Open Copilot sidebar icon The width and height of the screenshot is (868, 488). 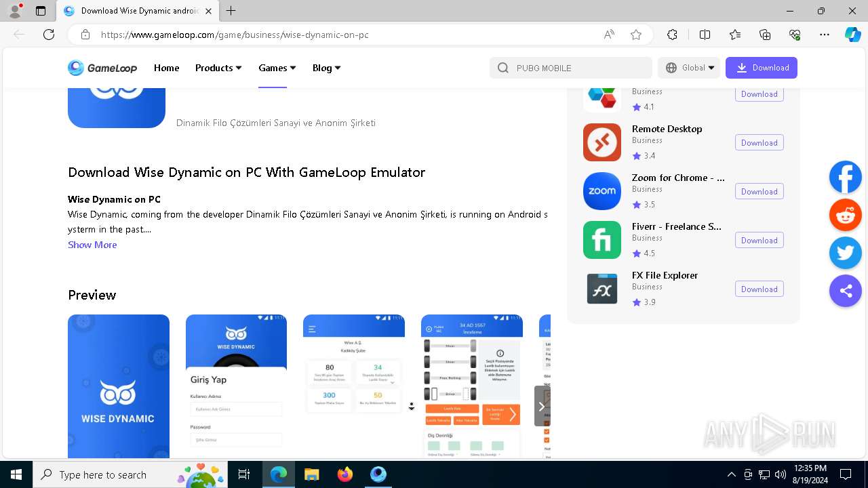pyautogui.click(x=853, y=35)
